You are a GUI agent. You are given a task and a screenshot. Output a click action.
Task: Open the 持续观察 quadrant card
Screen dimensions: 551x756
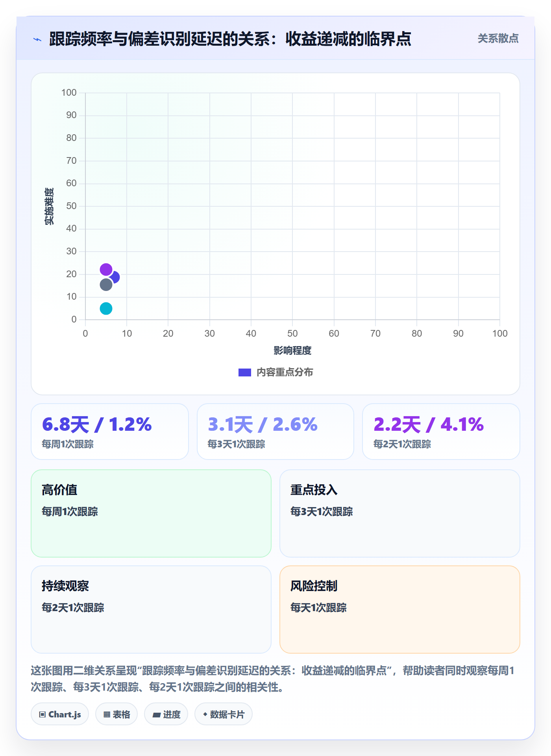coord(151,610)
